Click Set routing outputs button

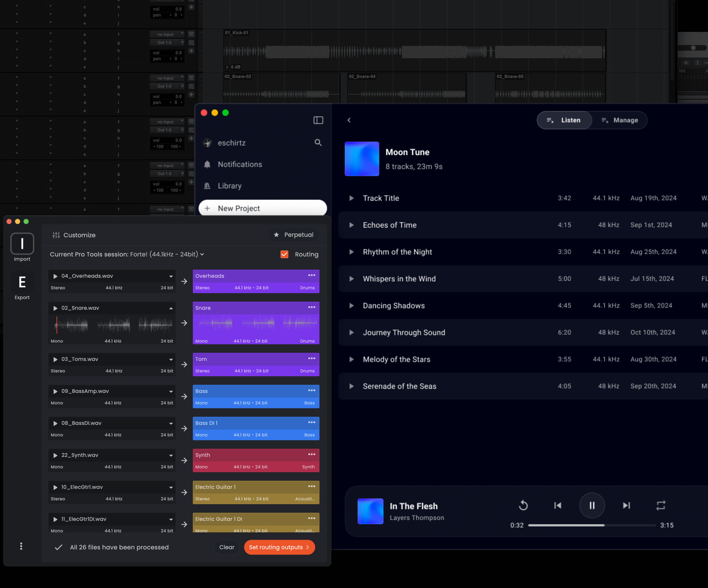pyautogui.click(x=279, y=547)
